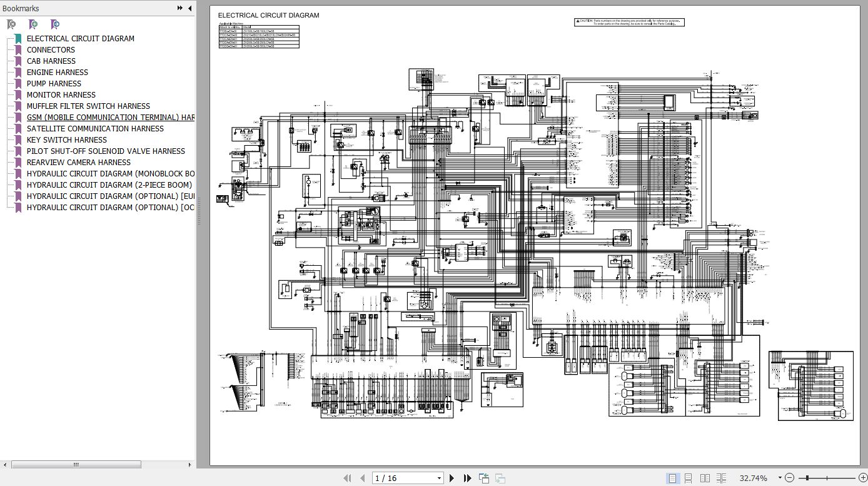Click the zoom out minus button
868x486 pixels.
pyautogui.click(x=790, y=478)
